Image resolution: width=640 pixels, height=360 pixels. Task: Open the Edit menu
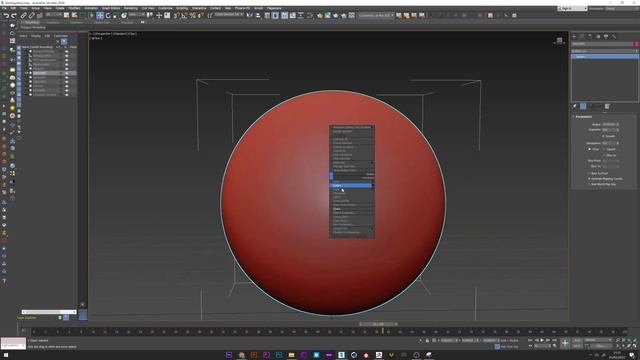pyautogui.click(x=13, y=8)
